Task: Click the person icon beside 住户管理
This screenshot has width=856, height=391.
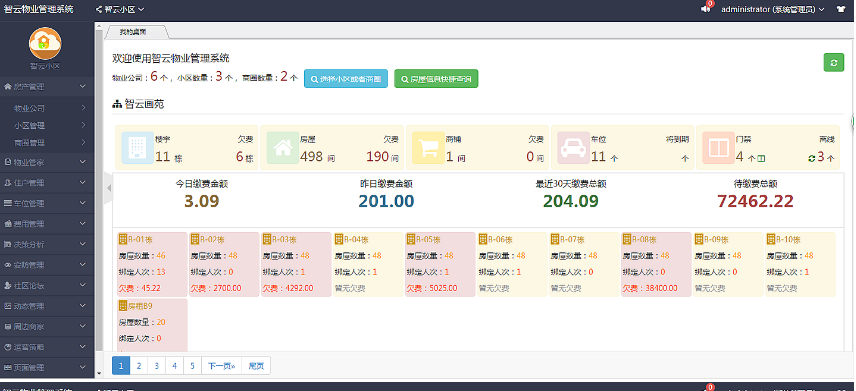Action: (8, 182)
